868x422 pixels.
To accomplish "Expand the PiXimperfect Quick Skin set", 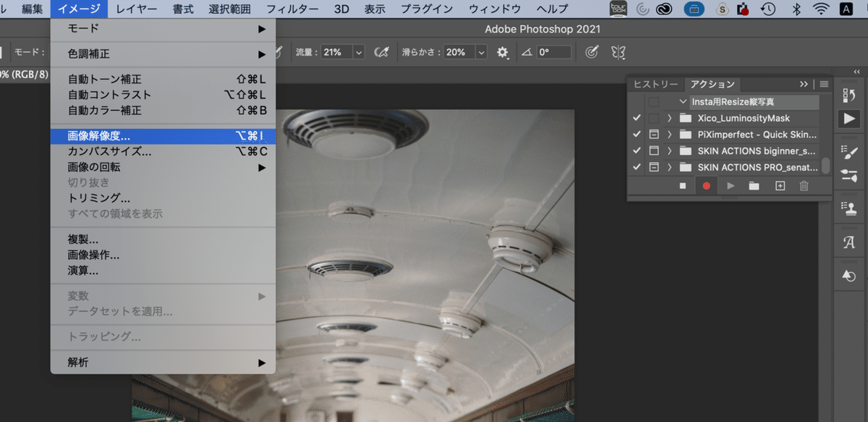I will pos(670,135).
